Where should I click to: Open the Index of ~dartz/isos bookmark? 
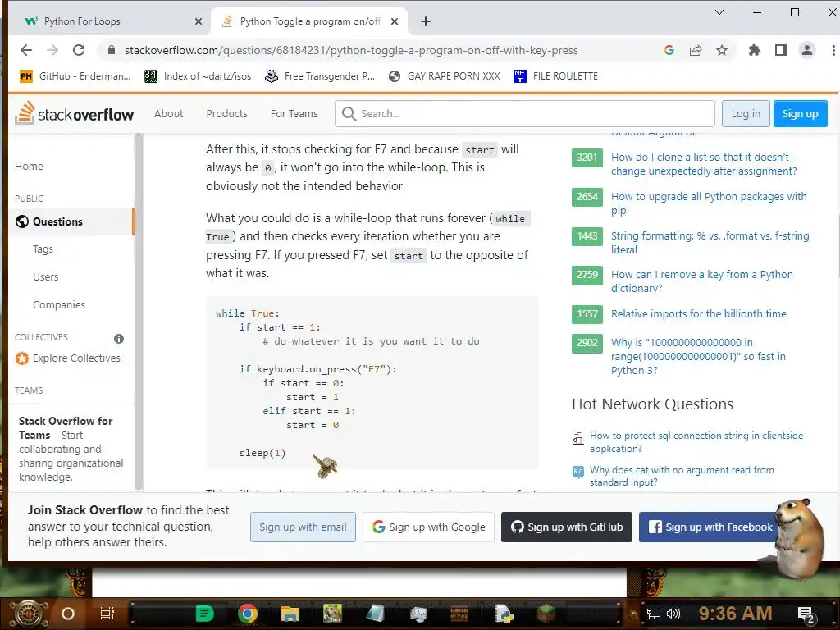[198, 76]
